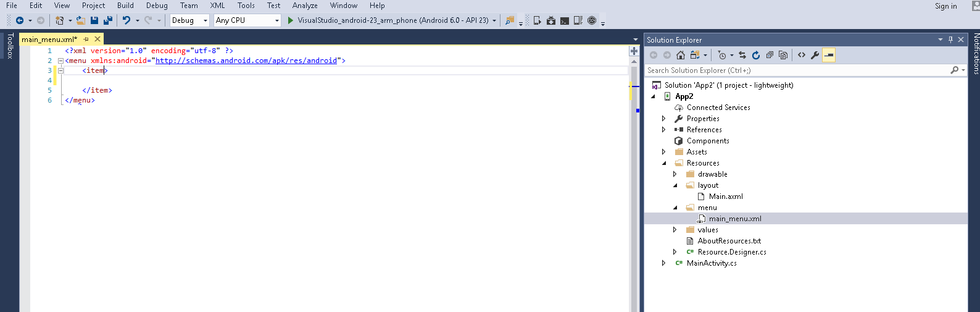Viewport: 980px width, 312px height.
Task: Expand the values folder
Action: (x=675, y=230)
